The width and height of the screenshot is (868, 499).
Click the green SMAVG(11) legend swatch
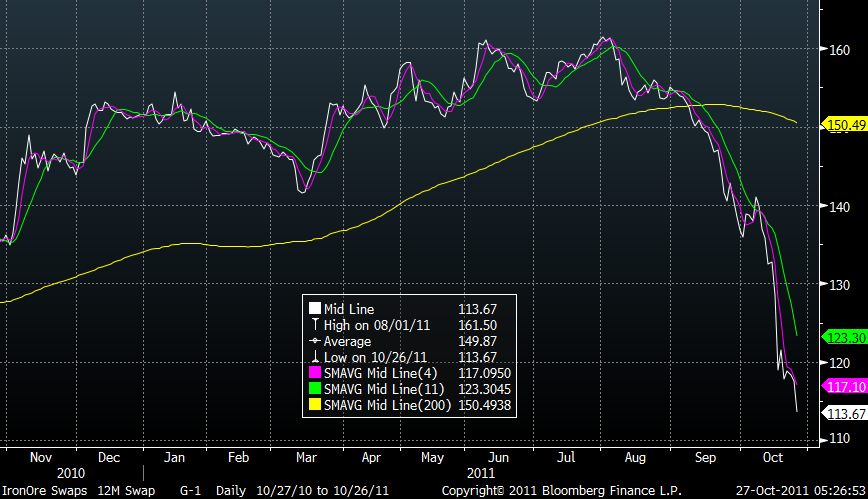[313, 389]
